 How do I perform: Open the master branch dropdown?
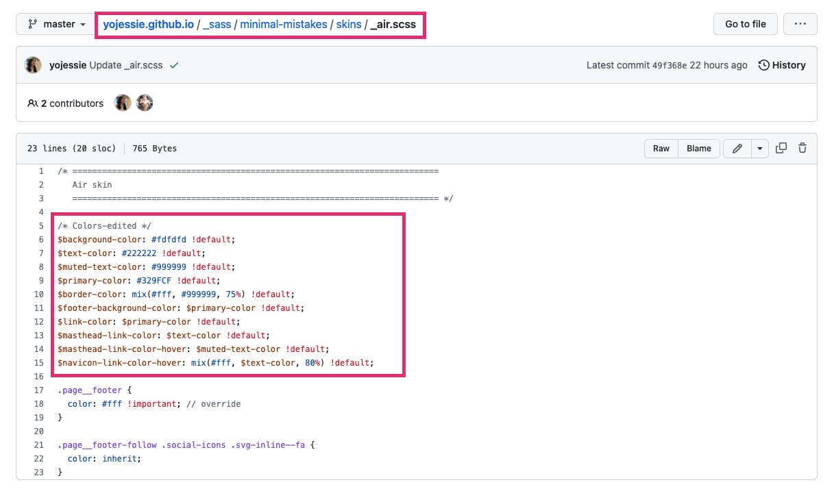click(57, 24)
